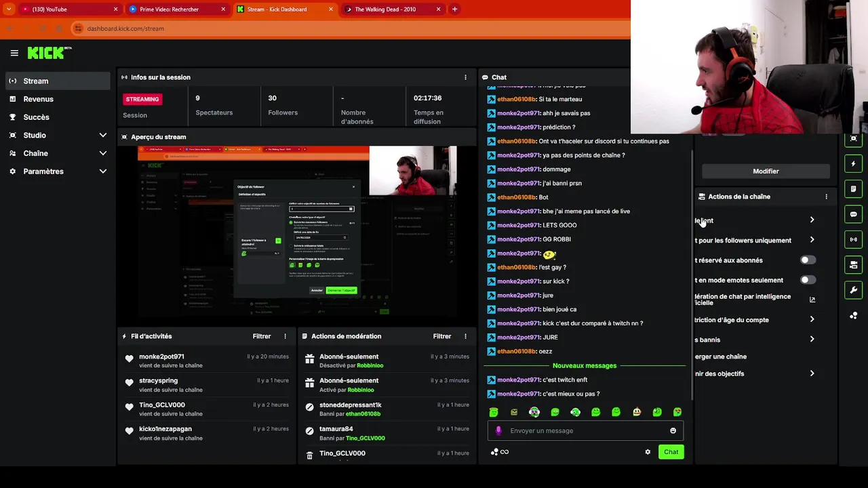Click the note page icon in the right rail
Image resolution: width=868 pixels, height=488 pixels.
853,189
